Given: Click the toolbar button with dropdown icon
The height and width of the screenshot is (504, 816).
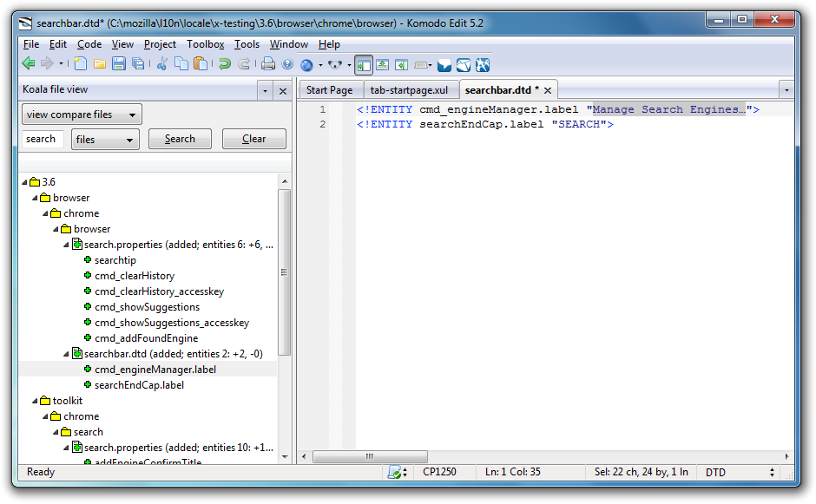Looking at the screenshot, I should pyautogui.click(x=423, y=65).
